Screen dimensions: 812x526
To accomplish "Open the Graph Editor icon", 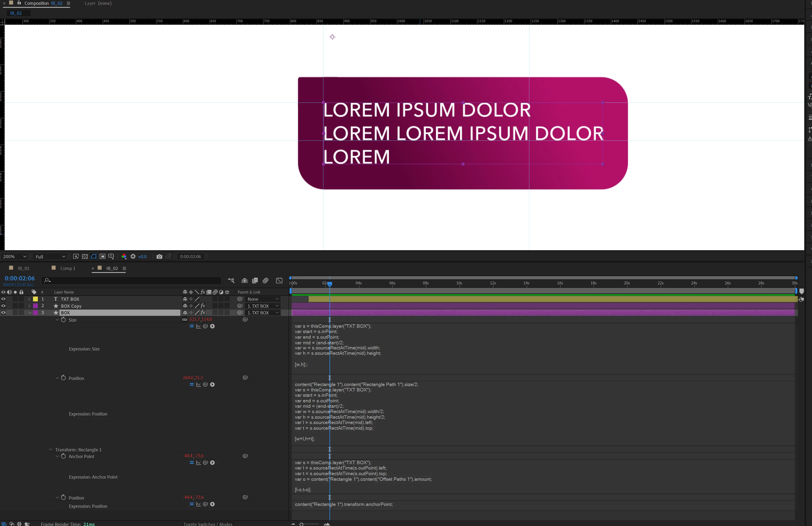I will (279, 281).
